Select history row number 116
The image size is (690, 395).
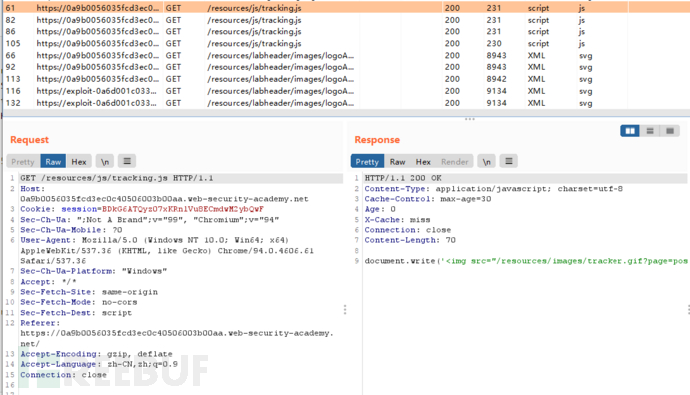tap(346, 91)
